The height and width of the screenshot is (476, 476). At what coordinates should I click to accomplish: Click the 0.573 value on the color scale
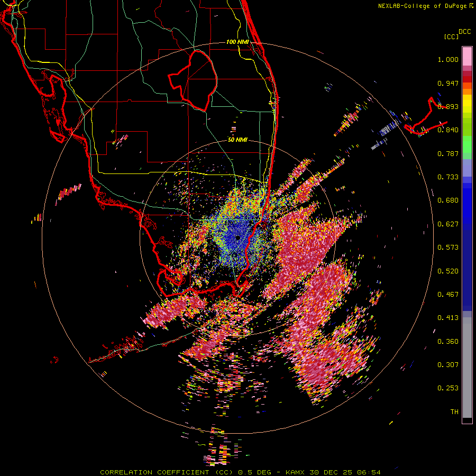448,248
